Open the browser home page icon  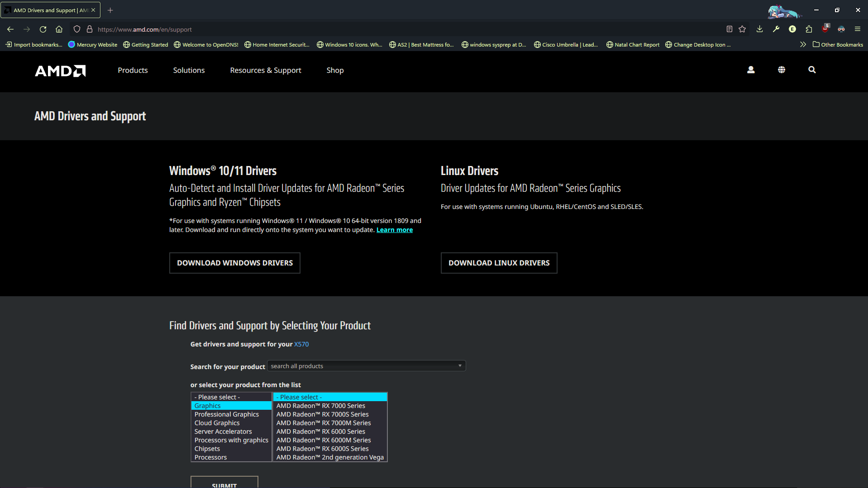(x=59, y=29)
